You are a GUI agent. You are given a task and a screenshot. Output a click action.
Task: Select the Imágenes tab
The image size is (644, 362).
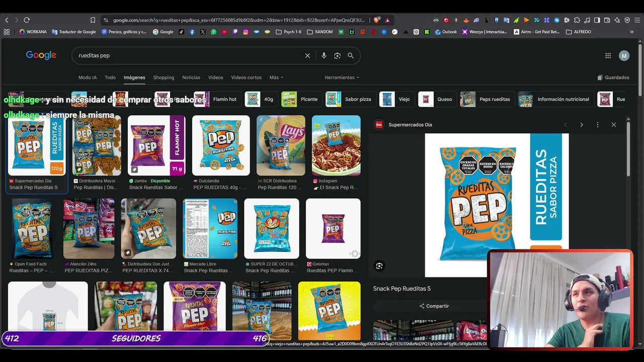(134, 77)
